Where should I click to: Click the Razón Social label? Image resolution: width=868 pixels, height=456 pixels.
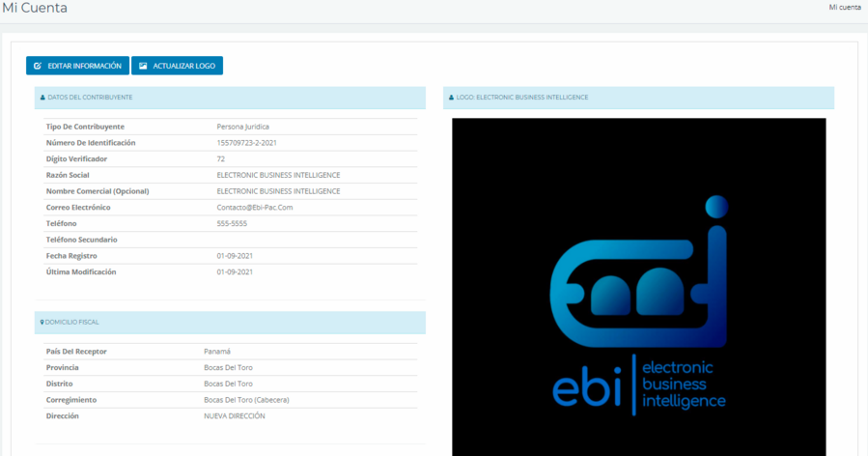[68, 175]
